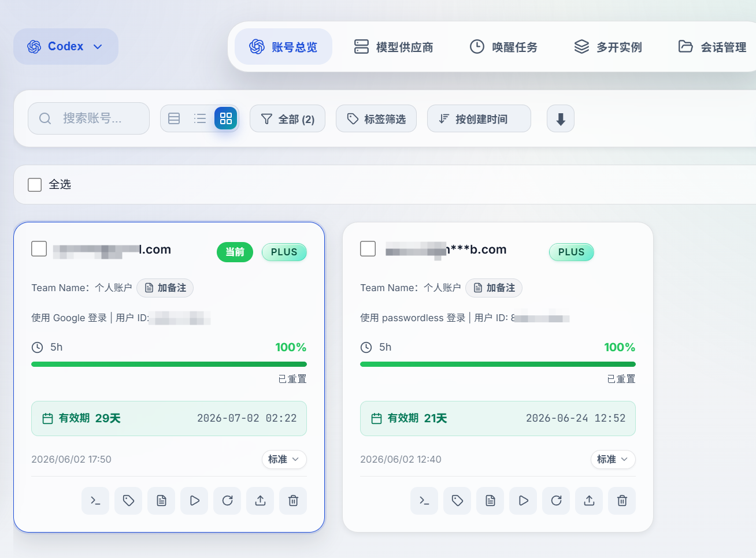The height and width of the screenshot is (558, 756).
Task: Delete the second account with trash icon
Action: coord(622,500)
